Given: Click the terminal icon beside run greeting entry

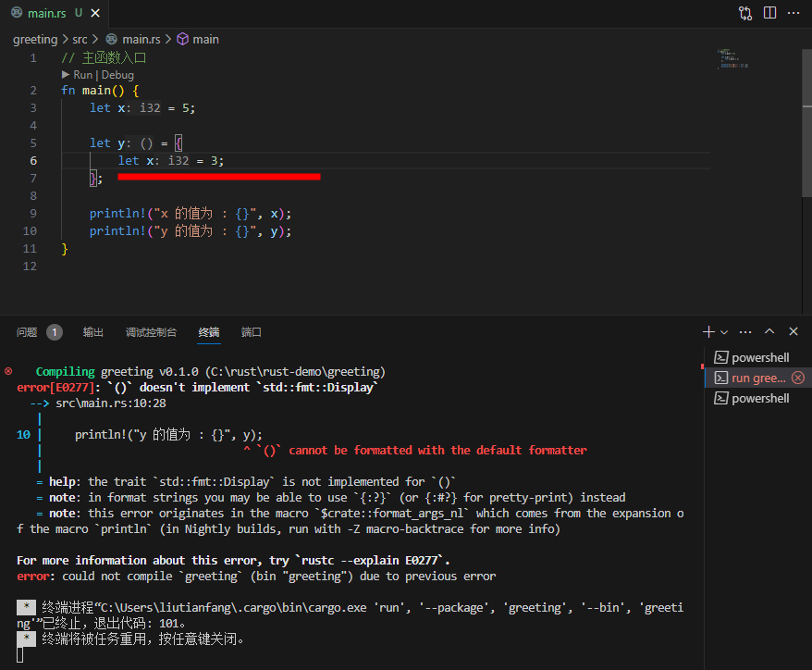Looking at the screenshot, I should click(720, 378).
